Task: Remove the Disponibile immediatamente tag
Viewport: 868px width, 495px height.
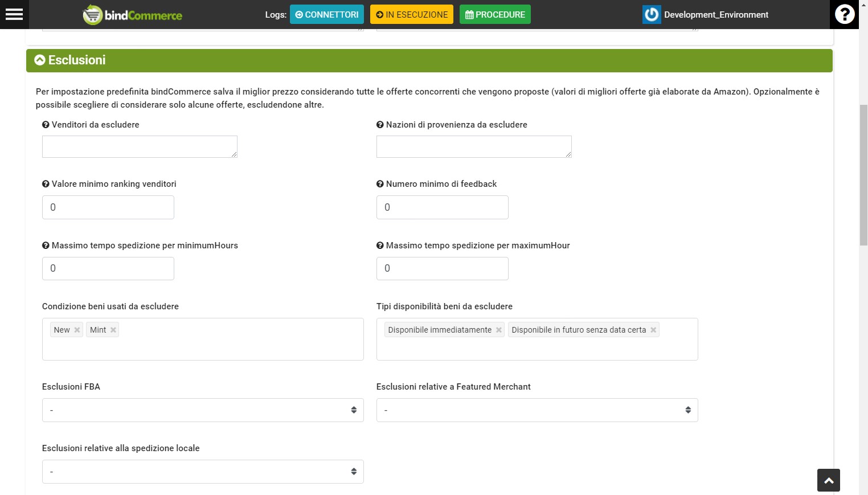Action: tap(498, 330)
